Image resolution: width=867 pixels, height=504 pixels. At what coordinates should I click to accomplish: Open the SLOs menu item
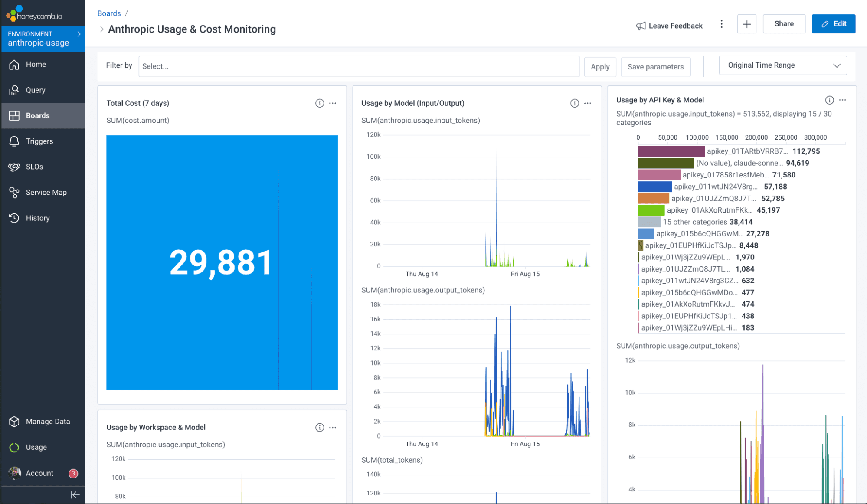tap(34, 167)
